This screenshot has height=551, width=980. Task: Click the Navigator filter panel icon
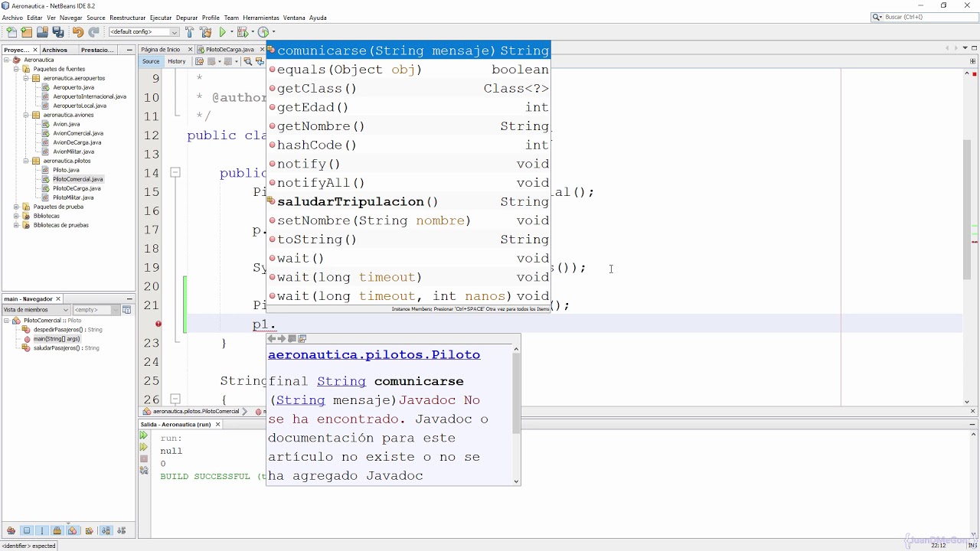[126, 310]
